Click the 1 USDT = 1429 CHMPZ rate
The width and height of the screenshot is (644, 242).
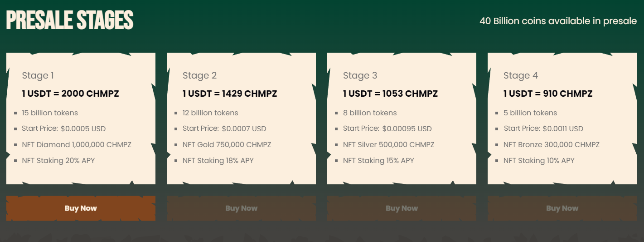[x=230, y=94]
